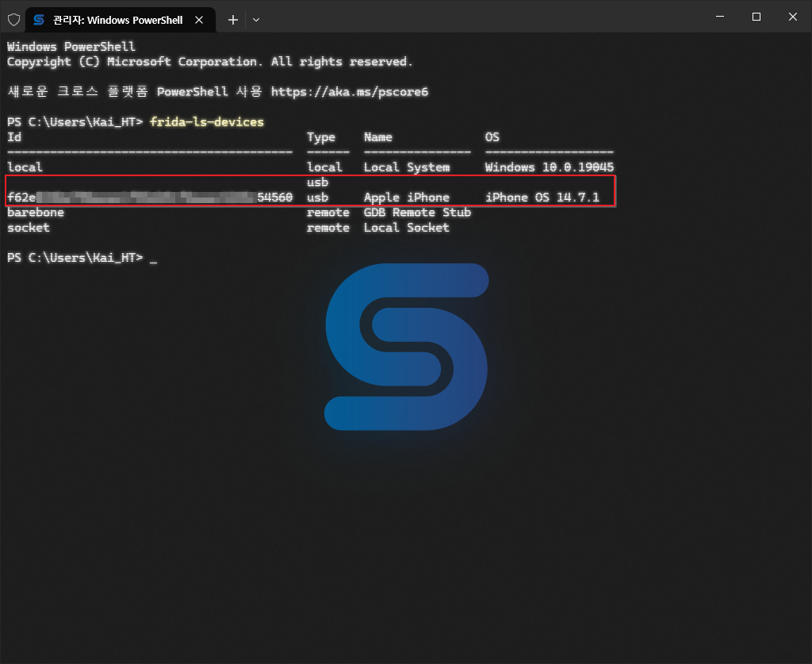Click the device Id starting with f62e
Image resolution: width=812 pixels, height=664 pixels.
tap(150, 197)
